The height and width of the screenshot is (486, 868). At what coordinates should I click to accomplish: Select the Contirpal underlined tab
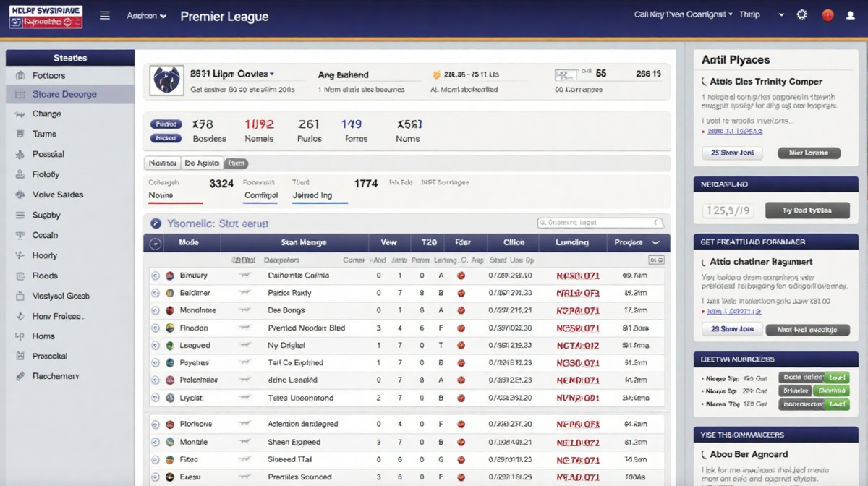[x=261, y=195]
